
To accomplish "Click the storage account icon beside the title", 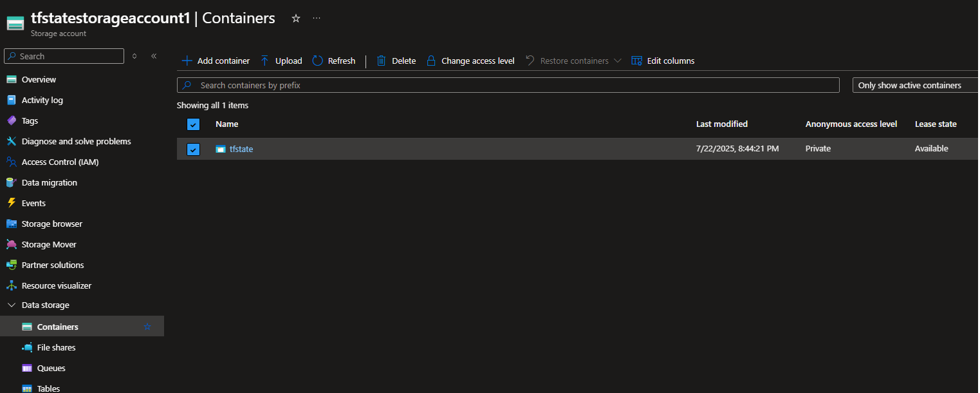I will pos(15,24).
